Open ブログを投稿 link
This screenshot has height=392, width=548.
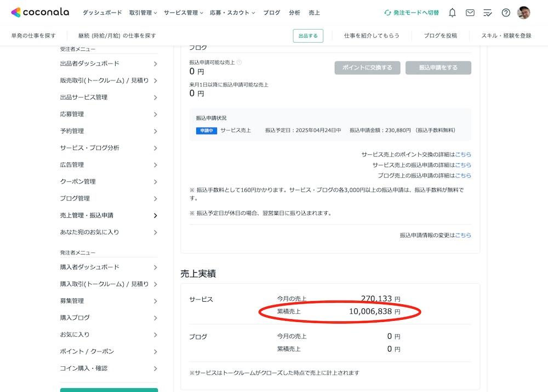tap(441, 35)
